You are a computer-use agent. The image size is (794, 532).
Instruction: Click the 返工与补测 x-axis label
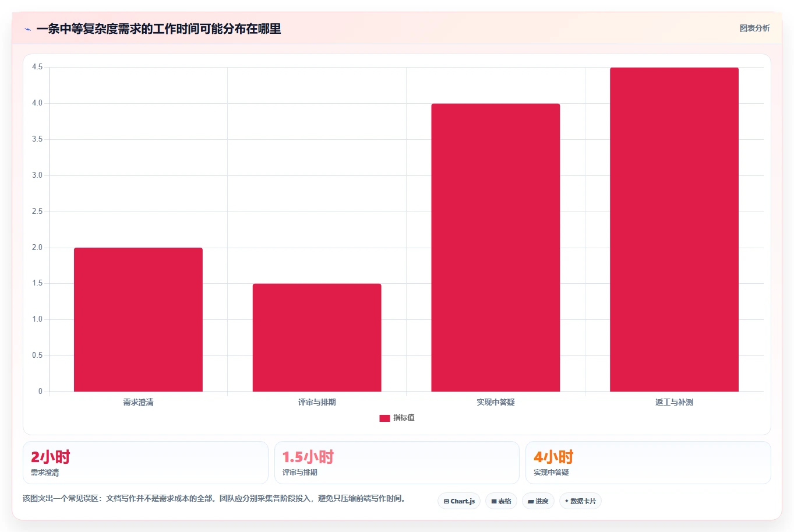[x=674, y=402]
